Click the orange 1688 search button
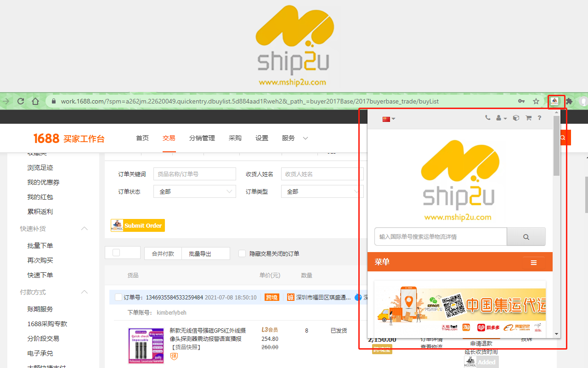Viewport: 588px width, 368px height. tap(563, 138)
